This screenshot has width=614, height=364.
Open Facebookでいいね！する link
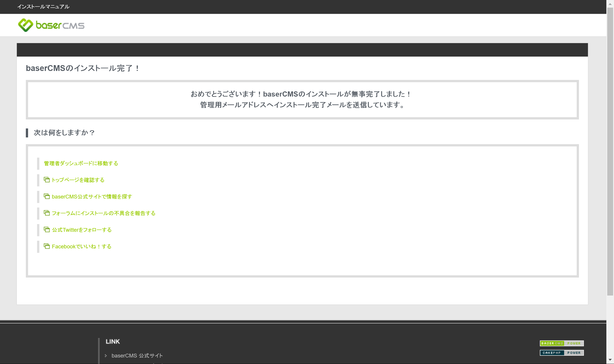(x=82, y=247)
